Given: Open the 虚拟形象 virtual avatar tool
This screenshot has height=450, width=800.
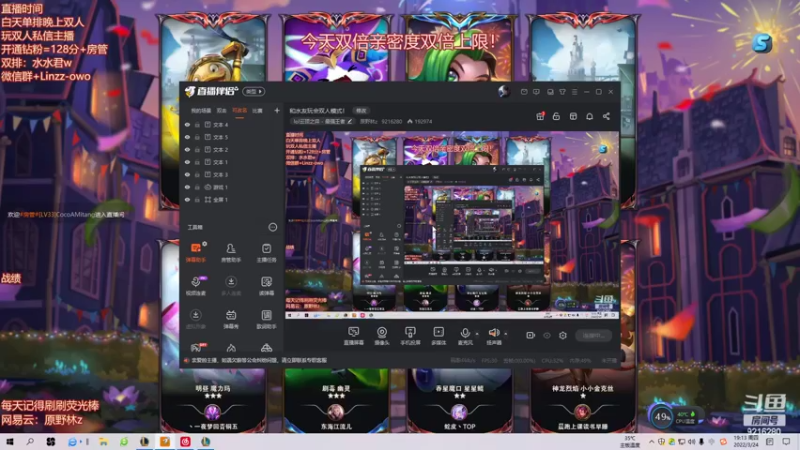Looking at the screenshot, I should tap(195, 319).
